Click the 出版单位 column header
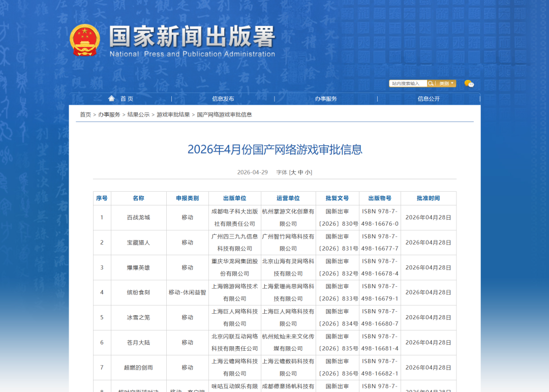Screen dimensions: 549x392 234,198
